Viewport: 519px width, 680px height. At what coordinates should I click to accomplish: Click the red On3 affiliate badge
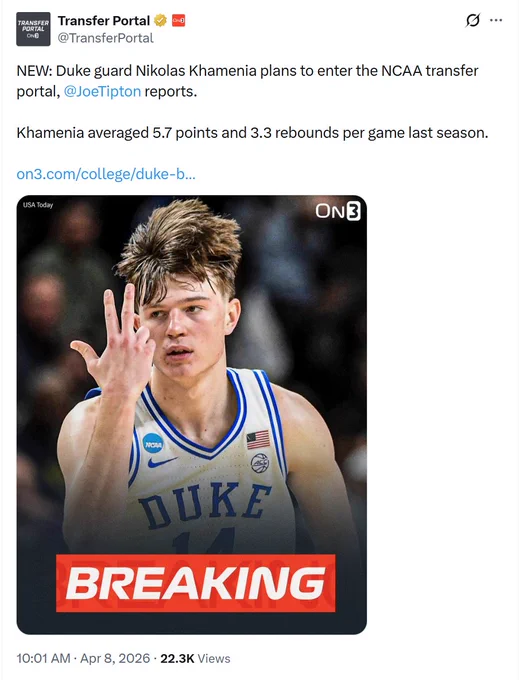178,20
